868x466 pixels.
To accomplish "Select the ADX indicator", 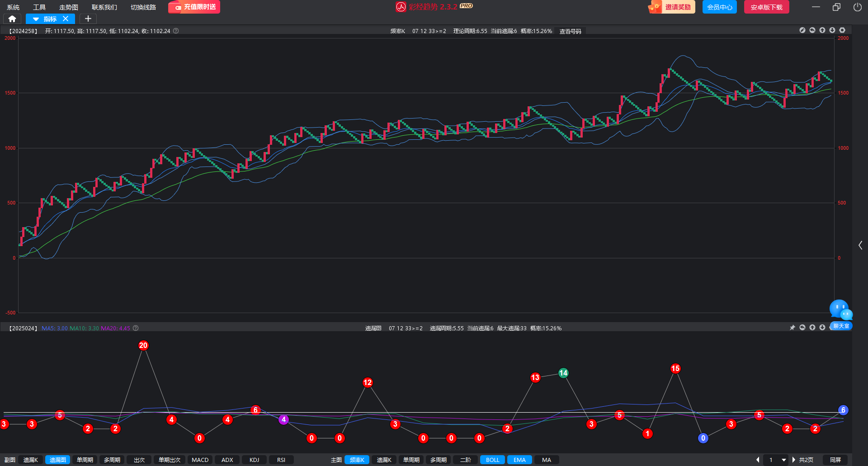I will click(x=227, y=460).
